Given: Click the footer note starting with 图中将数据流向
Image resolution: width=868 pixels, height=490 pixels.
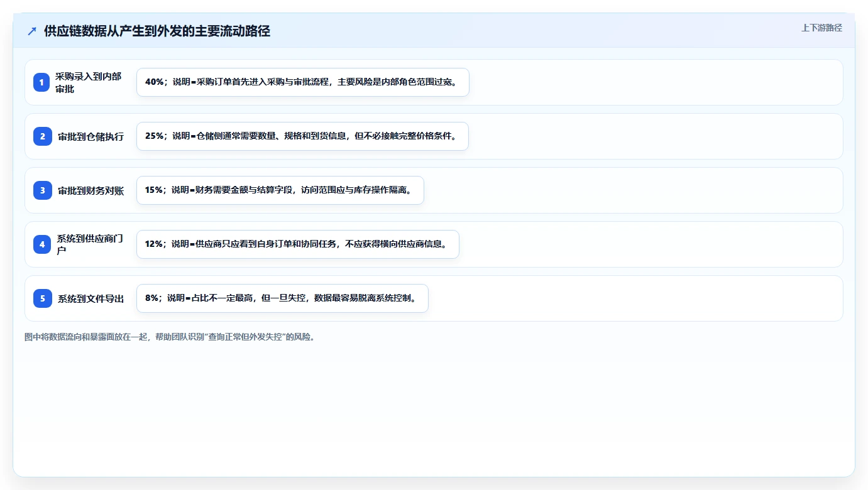Looking at the screenshot, I should coord(170,337).
